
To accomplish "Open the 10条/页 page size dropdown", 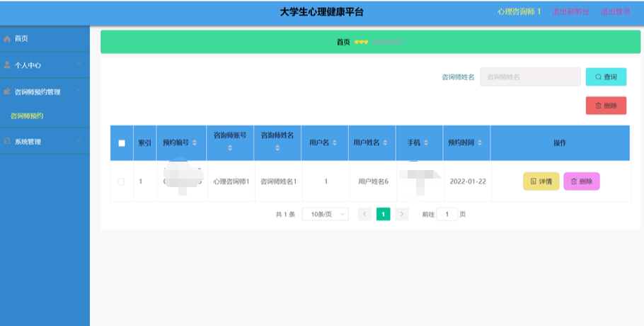I will [326, 214].
